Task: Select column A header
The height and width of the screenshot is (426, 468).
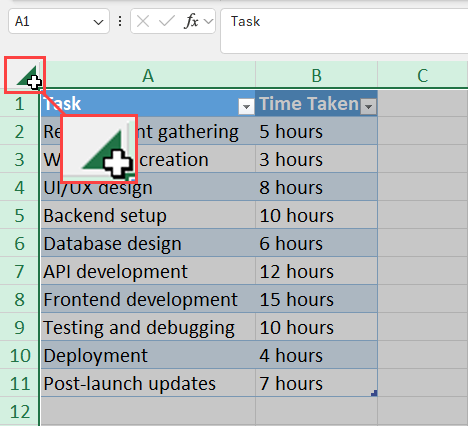Action: click(x=148, y=75)
